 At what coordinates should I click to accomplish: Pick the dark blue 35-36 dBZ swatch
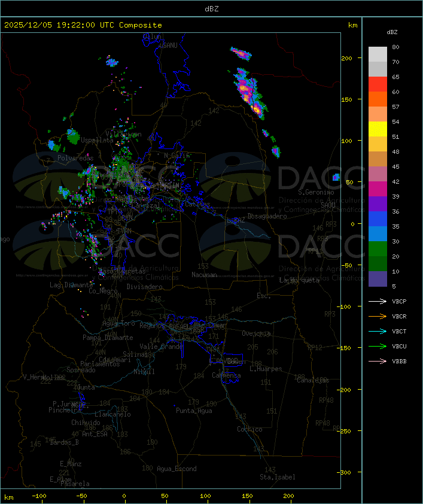pyautogui.click(x=378, y=219)
